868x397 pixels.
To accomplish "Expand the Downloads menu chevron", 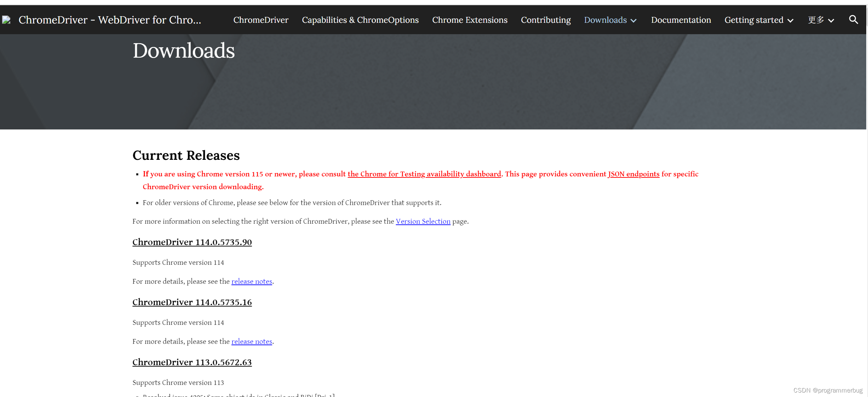I will 633,21.
